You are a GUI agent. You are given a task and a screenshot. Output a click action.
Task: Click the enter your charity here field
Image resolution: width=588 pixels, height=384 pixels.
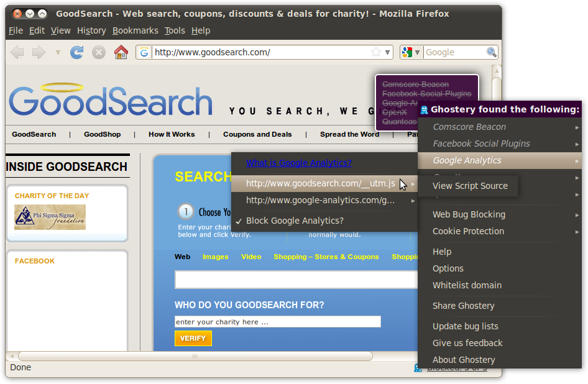coord(277,322)
